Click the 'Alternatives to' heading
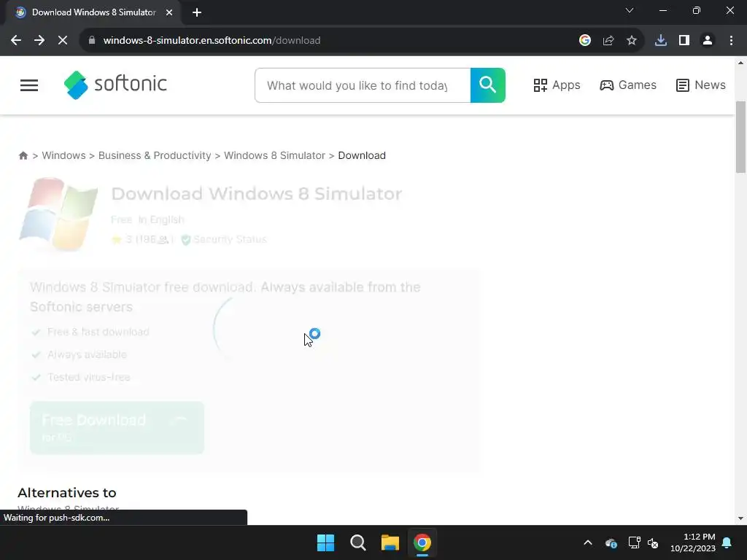The height and width of the screenshot is (560, 747). (x=66, y=493)
